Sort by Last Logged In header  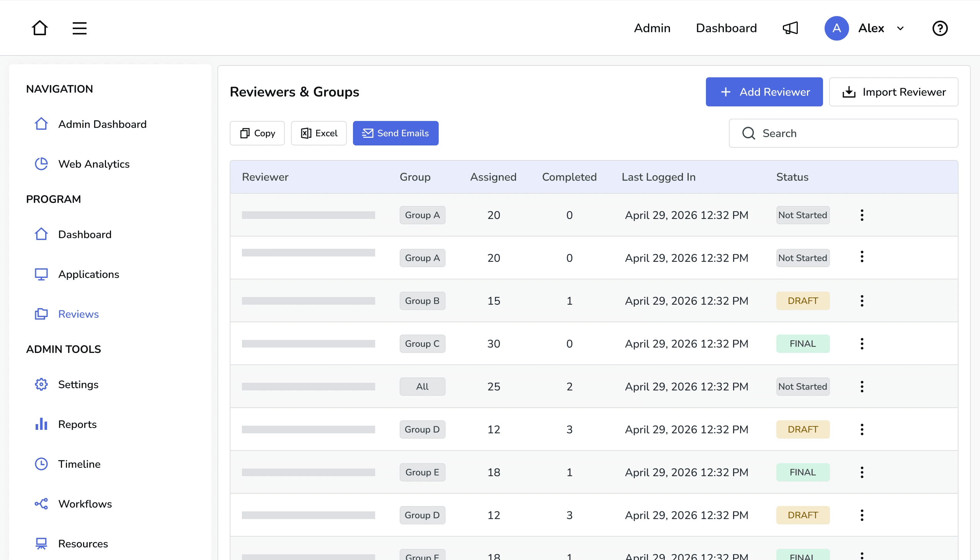[x=658, y=177]
